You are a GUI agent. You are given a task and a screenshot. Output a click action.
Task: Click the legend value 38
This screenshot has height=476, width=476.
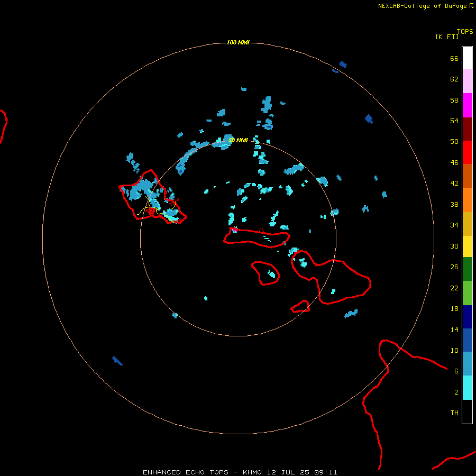[x=454, y=205]
